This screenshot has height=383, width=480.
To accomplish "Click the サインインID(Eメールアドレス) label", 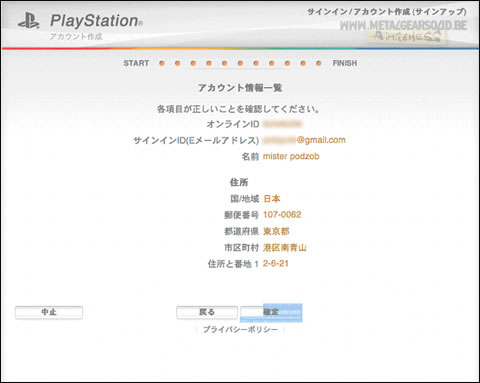I will 196,140.
